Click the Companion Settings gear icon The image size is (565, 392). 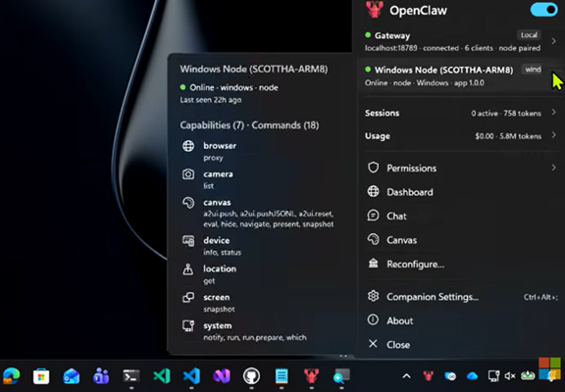374,296
